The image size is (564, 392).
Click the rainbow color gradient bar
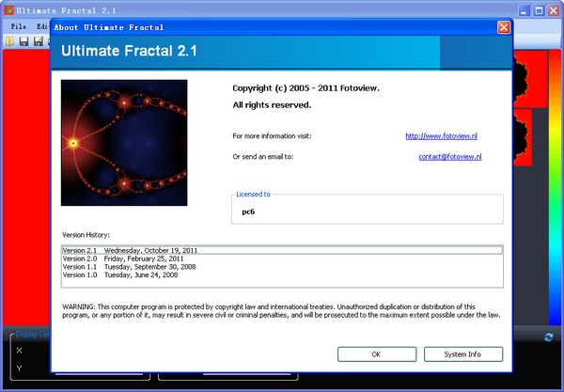click(x=555, y=187)
